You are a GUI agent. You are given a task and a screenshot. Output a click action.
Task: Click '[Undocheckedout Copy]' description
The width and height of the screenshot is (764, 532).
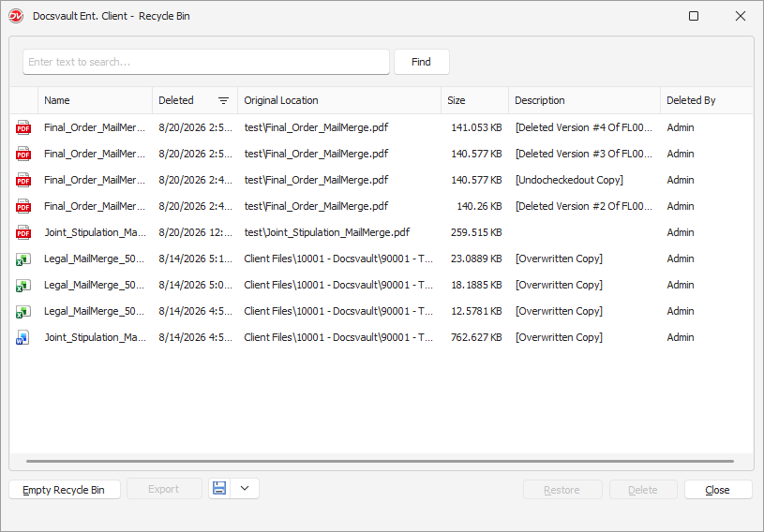[569, 180]
